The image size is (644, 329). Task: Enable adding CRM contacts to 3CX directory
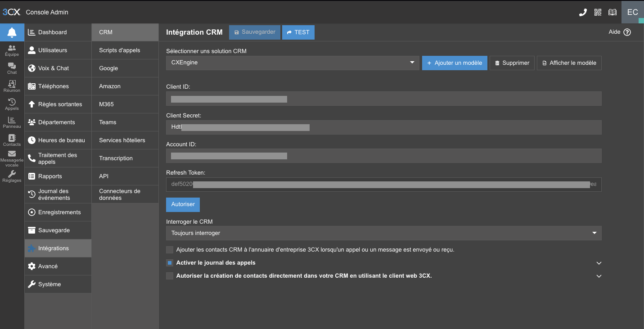170,249
